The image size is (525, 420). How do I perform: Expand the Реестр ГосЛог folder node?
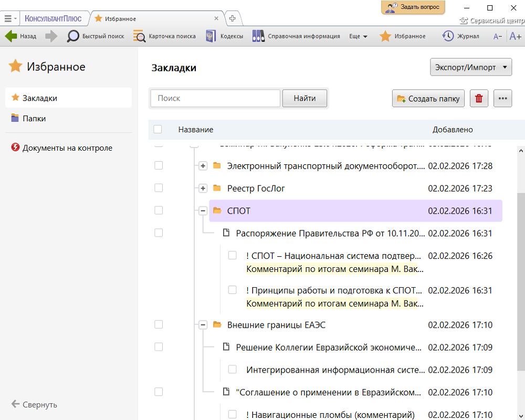203,188
